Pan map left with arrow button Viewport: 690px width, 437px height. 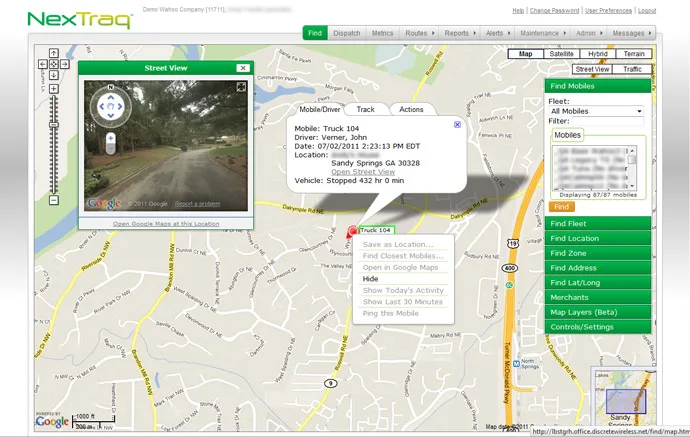click(x=43, y=64)
